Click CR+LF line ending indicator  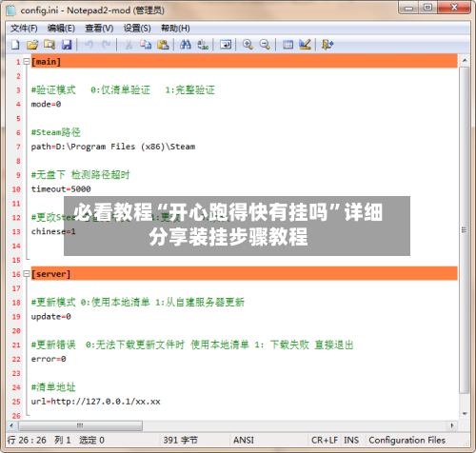pos(325,440)
